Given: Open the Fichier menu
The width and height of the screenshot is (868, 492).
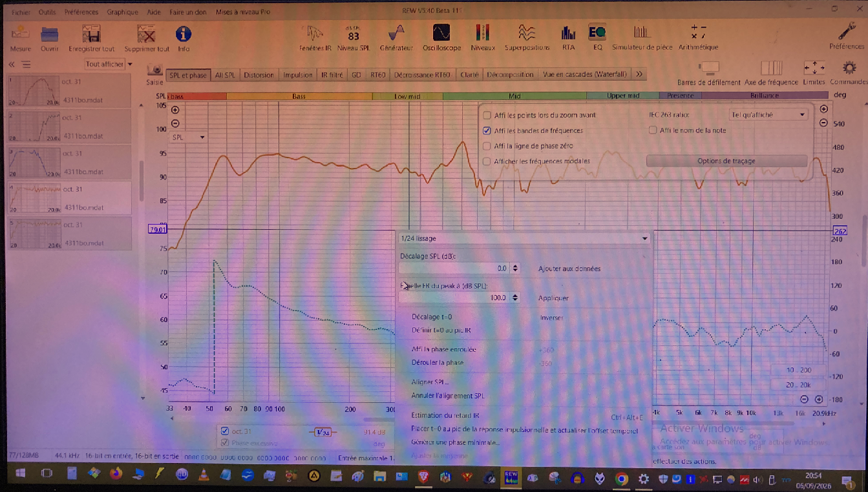Looking at the screenshot, I should 21,12.
